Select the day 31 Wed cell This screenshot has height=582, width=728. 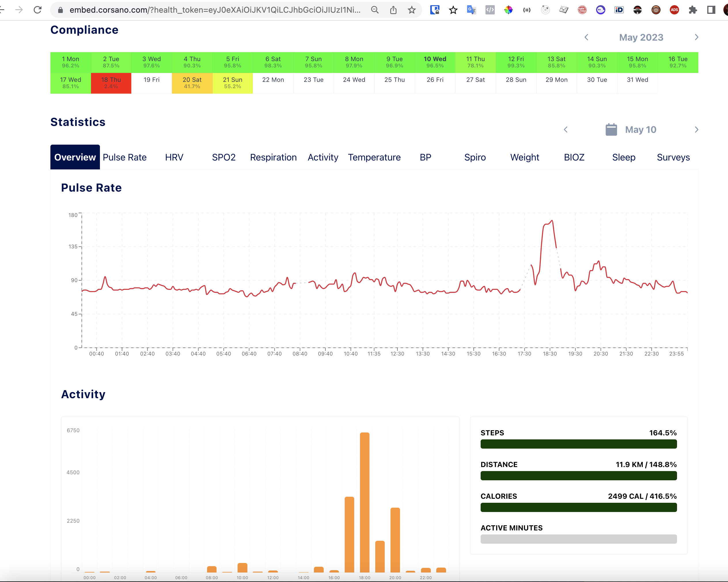click(638, 83)
